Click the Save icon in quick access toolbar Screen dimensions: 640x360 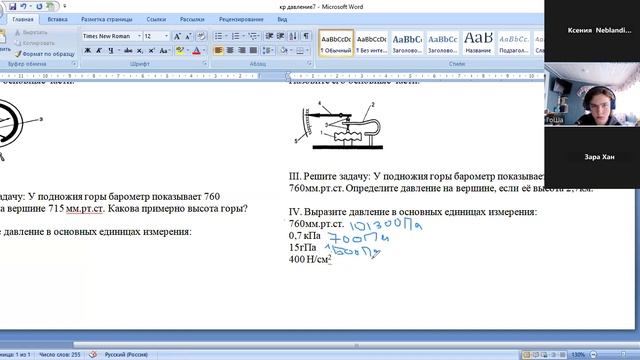(x=13, y=7)
